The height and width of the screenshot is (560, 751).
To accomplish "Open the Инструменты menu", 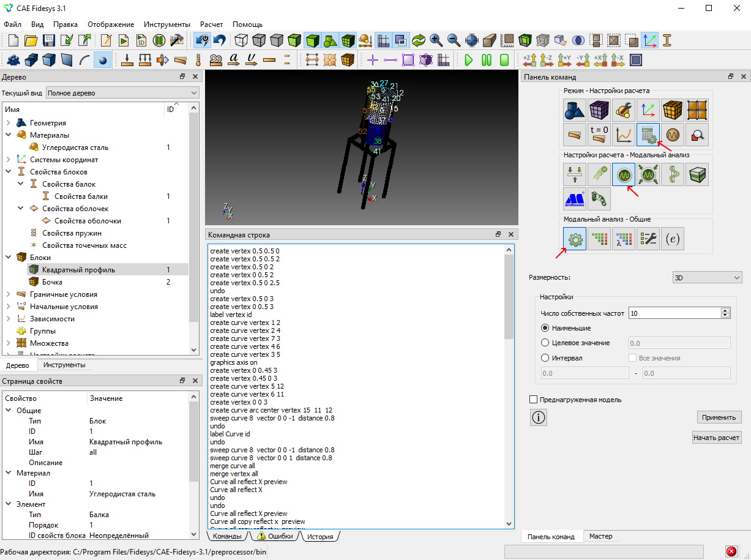I will (167, 24).
